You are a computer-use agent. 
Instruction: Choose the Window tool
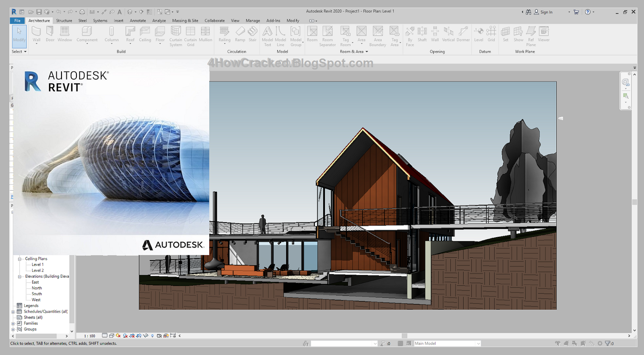65,34
